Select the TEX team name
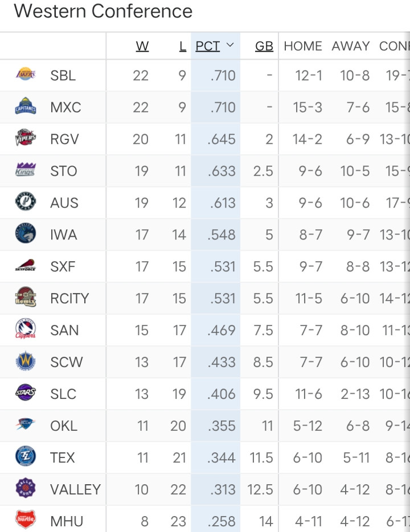 (x=63, y=457)
